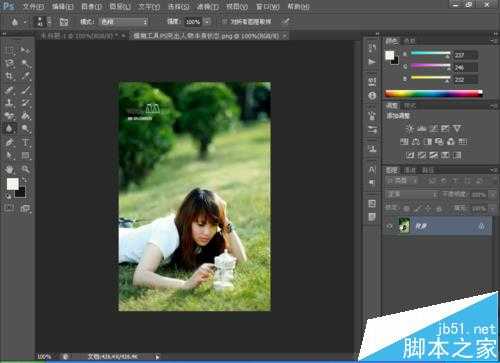Screen dimensions: 500x363
Task: Switch to the active png document tab
Action: [x=208, y=36]
